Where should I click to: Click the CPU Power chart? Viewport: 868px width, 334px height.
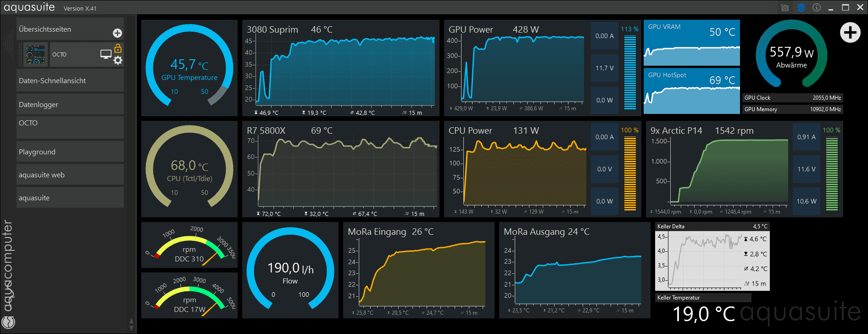517,169
